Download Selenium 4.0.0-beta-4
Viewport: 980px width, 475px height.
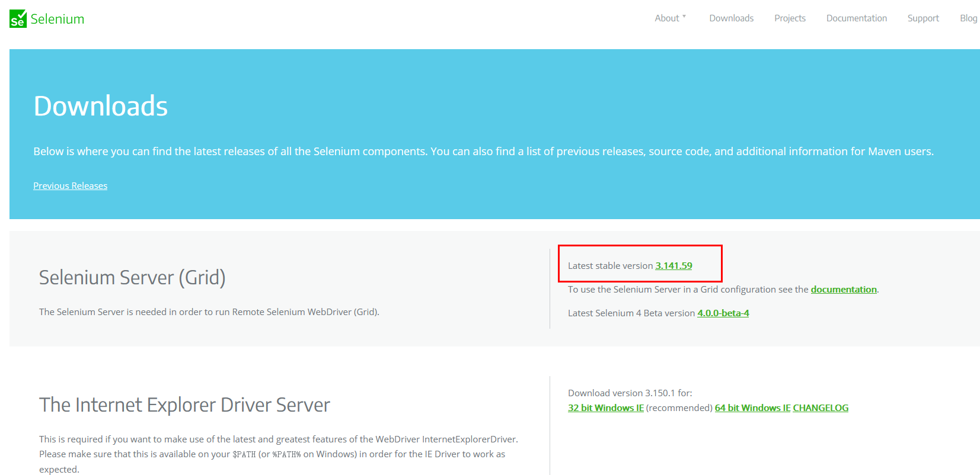[x=723, y=313]
